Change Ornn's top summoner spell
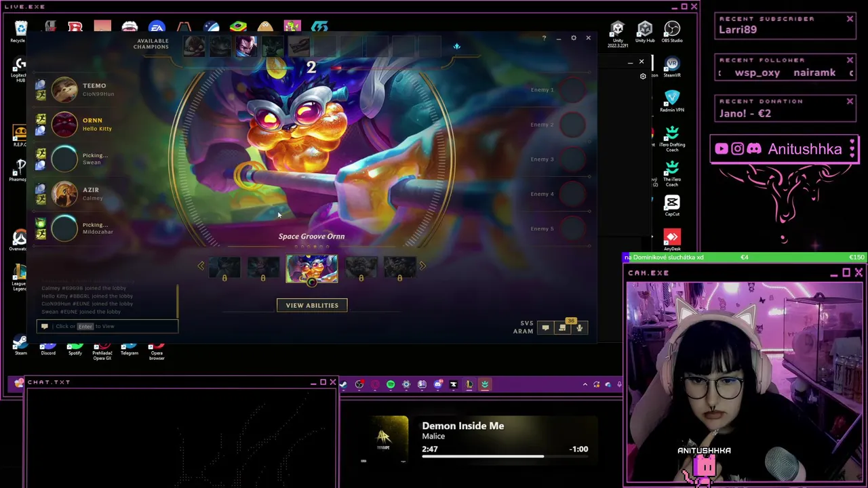Viewport: 868px width, 488px height. 41,119
